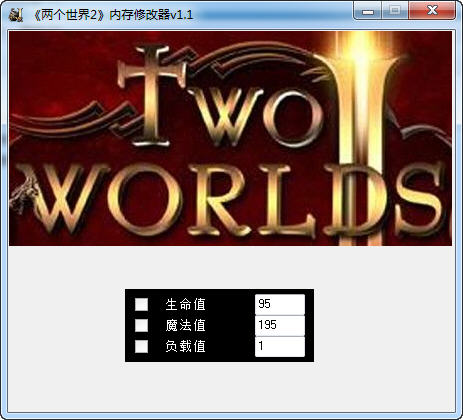The image size is (463, 420).
Task: Click the 负载值 label text
Action: tap(185, 346)
